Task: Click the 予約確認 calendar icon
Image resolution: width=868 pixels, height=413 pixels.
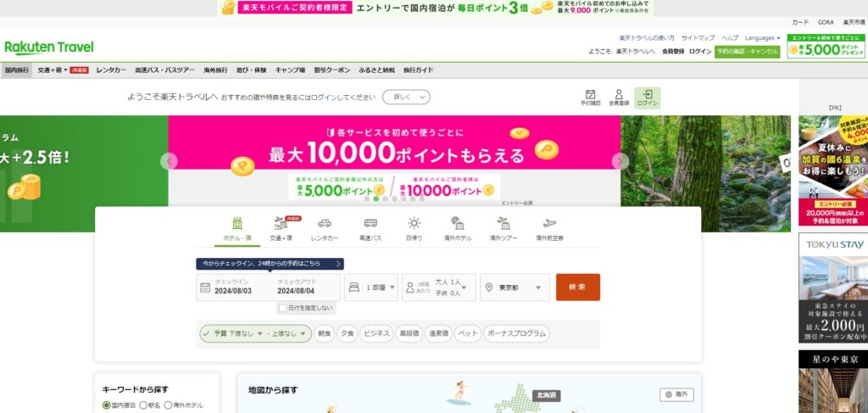Action: click(590, 95)
